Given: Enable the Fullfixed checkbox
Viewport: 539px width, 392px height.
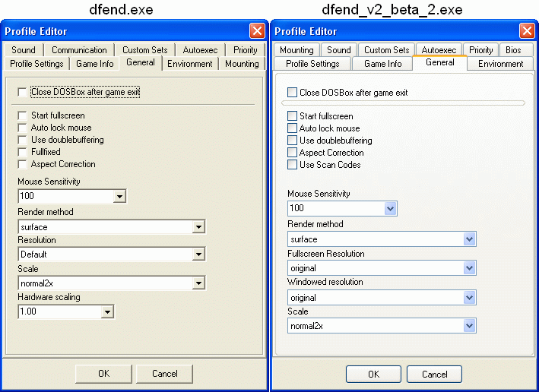Looking at the screenshot, I should click(22, 152).
